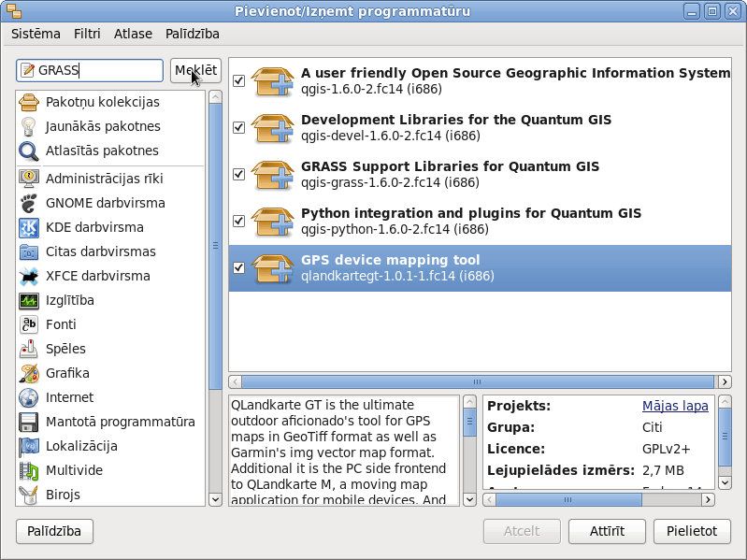This screenshot has height=560, width=747.
Task: Click the 'GPLv2+' licence value
Action: (666, 449)
